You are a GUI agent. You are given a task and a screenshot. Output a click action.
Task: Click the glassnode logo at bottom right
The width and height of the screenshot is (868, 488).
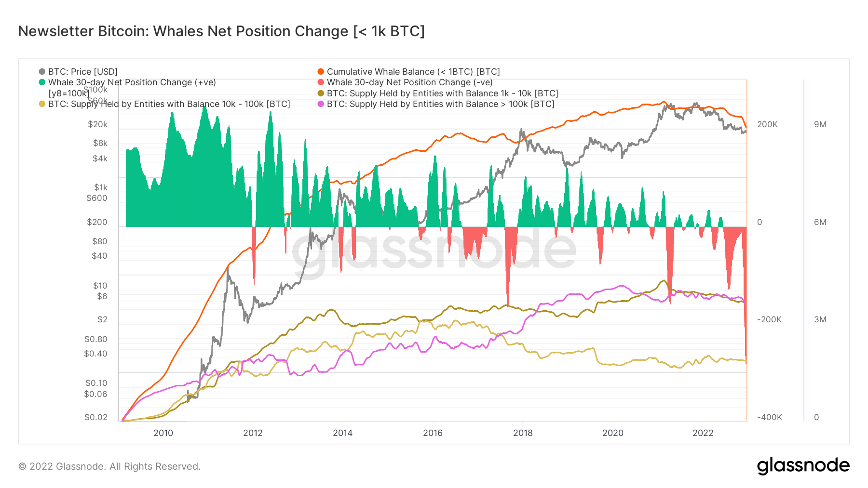coord(803,466)
